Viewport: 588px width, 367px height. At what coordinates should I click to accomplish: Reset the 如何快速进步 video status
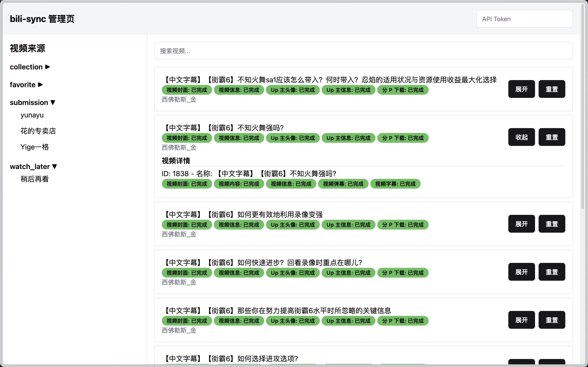552,272
